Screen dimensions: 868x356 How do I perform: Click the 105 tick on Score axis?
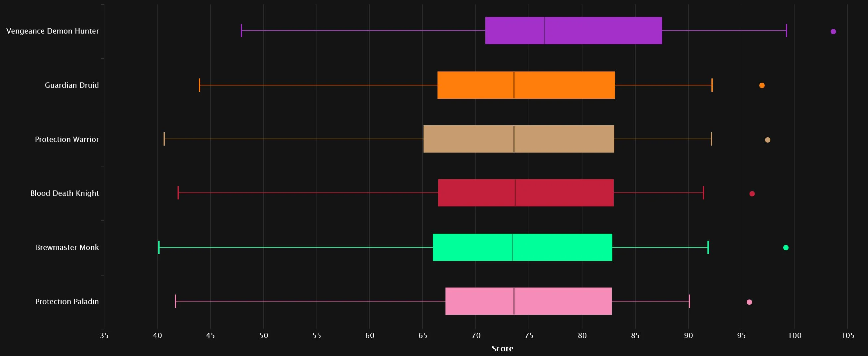848,335
